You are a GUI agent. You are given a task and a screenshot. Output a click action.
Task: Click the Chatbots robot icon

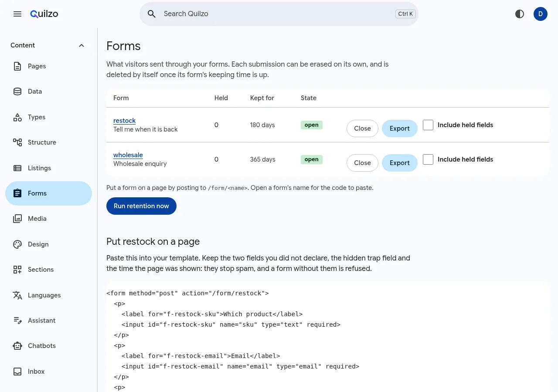click(17, 346)
